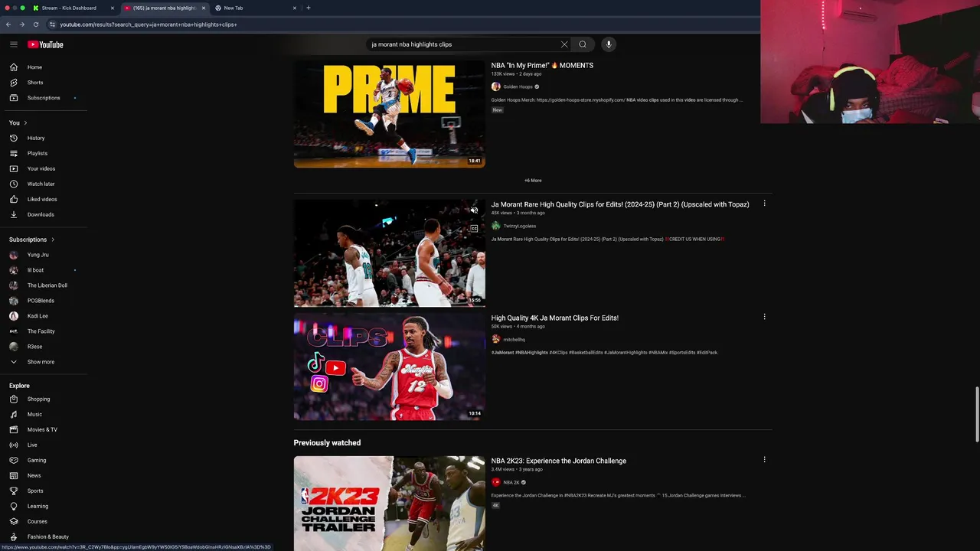Viewport: 980px width, 551px height.
Task: Open Liked videos in the sidebar
Action: pyautogui.click(x=44, y=199)
